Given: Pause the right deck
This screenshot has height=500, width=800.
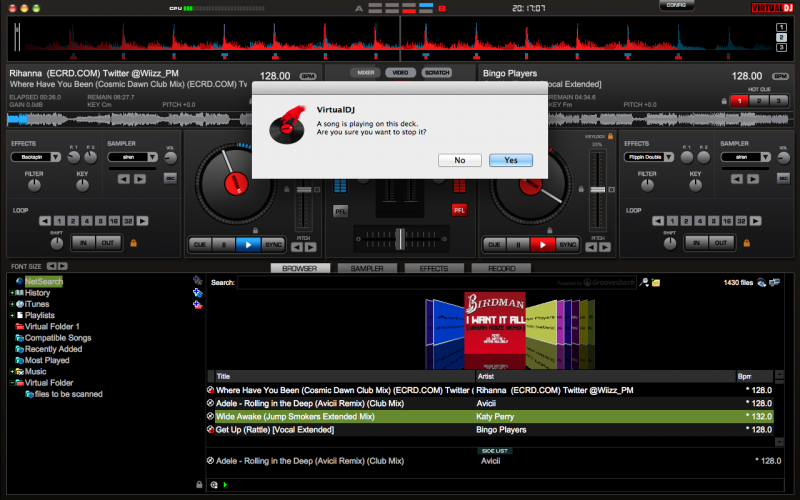Looking at the screenshot, I should point(518,244).
